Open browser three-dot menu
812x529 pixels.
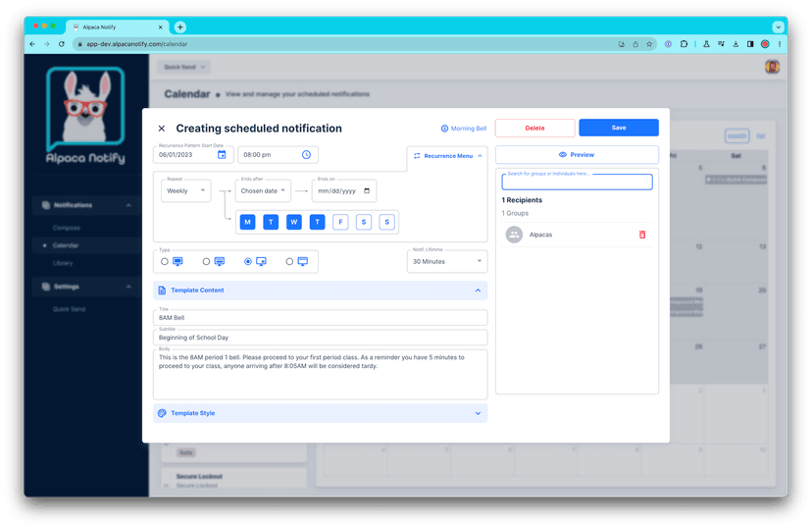pos(780,44)
